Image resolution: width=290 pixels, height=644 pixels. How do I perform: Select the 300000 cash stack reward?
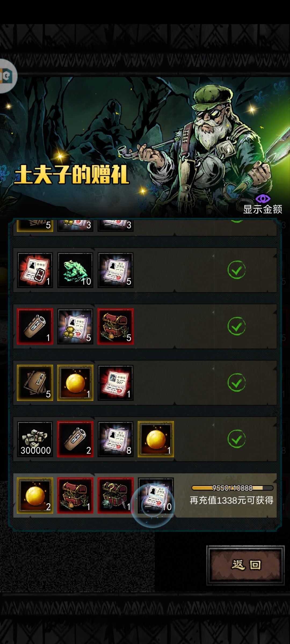coord(35,439)
